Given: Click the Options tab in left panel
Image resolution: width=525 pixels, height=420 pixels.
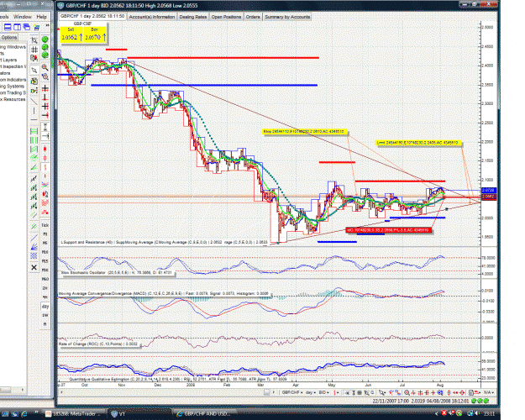Looking at the screenshot, I should click(9, 38).
